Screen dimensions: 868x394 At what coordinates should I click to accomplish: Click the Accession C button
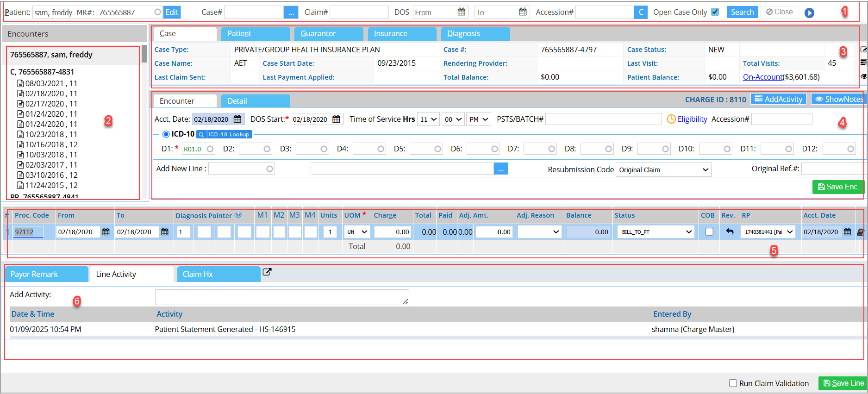click(641, 13)
